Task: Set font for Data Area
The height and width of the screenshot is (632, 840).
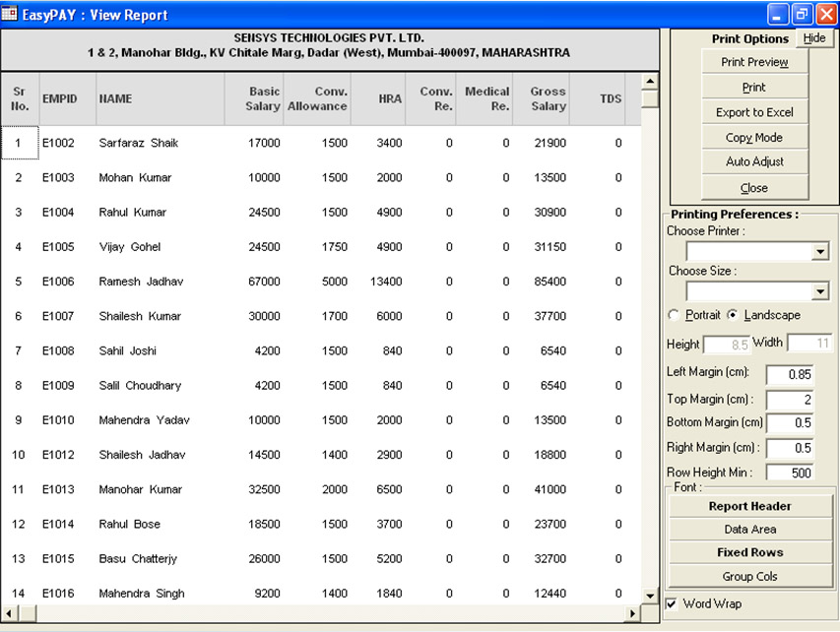Action: [x=750, y=530]
